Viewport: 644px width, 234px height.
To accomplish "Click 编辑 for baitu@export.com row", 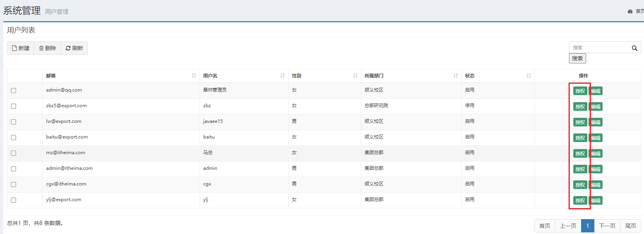I will [596, 138].
